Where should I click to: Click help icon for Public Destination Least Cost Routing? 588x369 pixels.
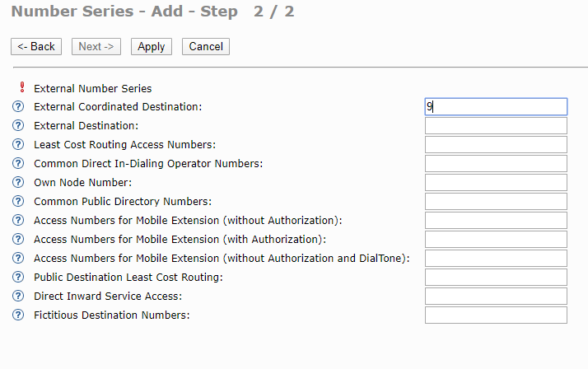coord(19,278)
